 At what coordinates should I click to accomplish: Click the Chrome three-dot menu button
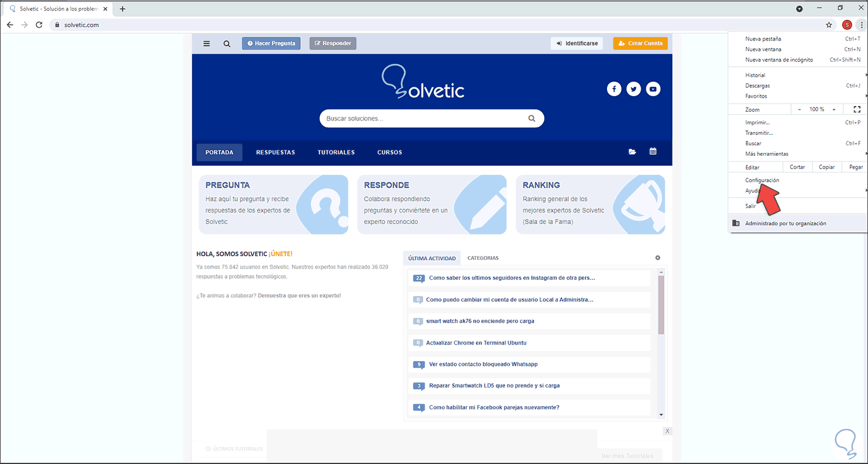tap(861, 25)
